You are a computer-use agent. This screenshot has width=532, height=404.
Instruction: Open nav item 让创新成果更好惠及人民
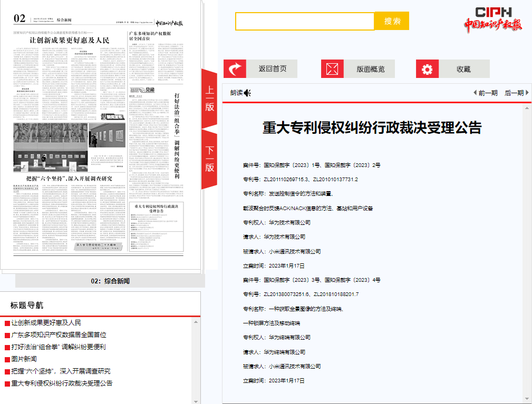(x=46, y=323)
